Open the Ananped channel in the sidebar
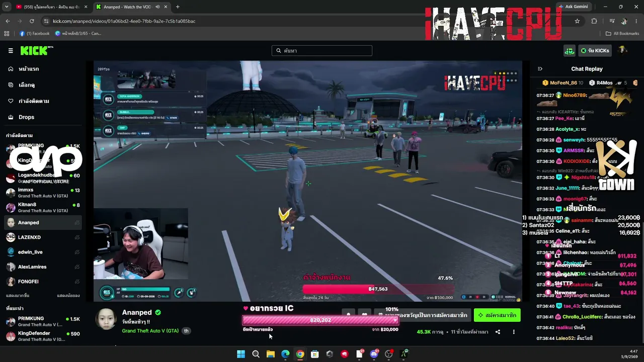644x362 pixels. (43, 223)
